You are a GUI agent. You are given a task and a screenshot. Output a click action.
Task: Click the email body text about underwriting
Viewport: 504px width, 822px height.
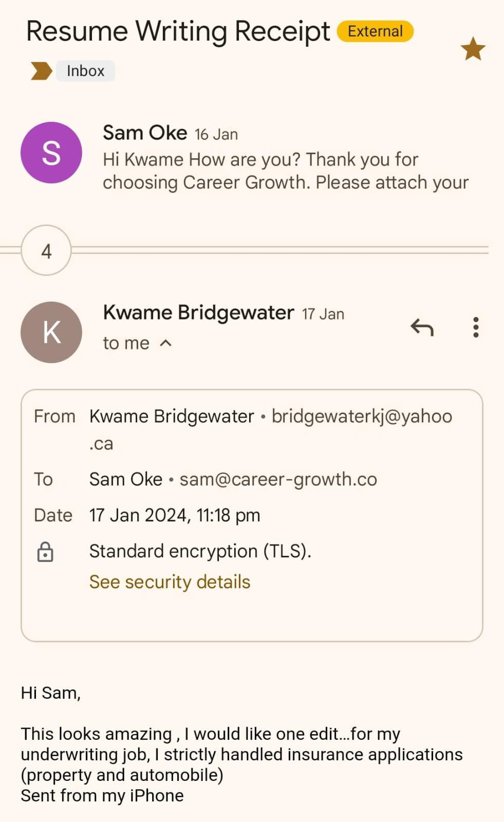click(241, 754)
